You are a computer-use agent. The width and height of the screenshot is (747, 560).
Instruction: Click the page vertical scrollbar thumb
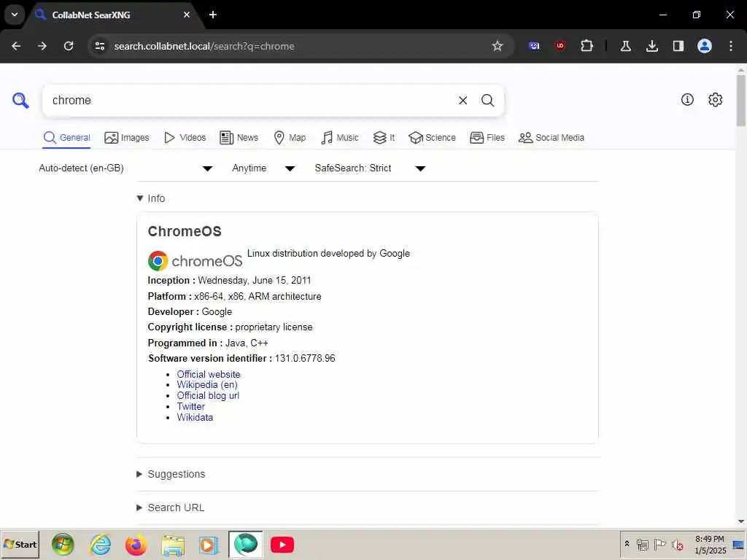tap(741, 100)
